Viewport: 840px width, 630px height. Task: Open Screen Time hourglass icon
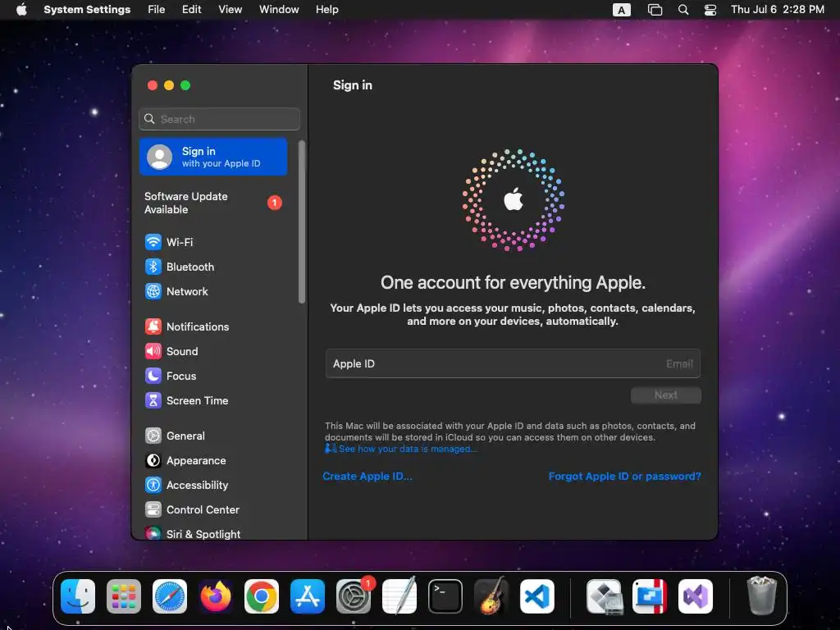coord(153,400)
